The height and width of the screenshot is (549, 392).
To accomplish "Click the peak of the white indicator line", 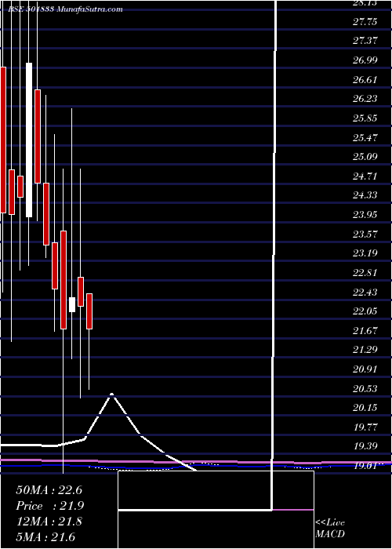I will coord(112,394).
